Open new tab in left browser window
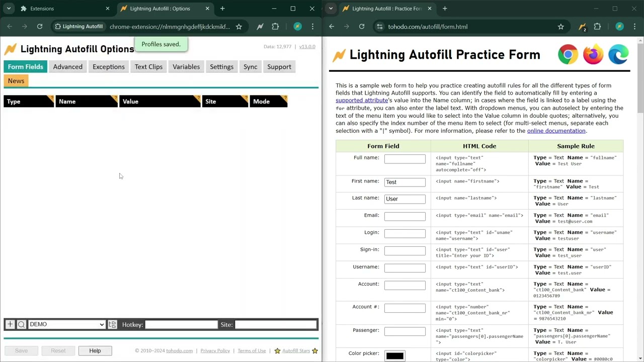 pyautogui.click(x=222, y=9)
